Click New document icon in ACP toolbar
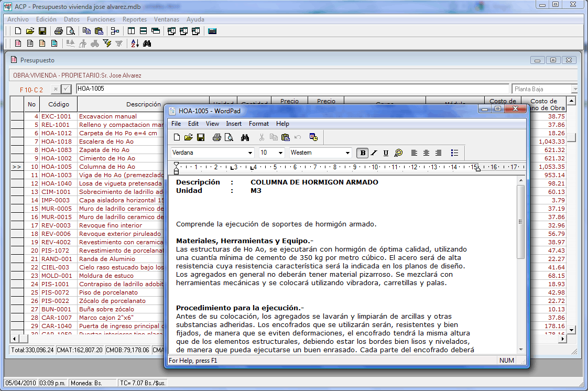The width and height of the screenshot is (588, 391). point(18,31)
